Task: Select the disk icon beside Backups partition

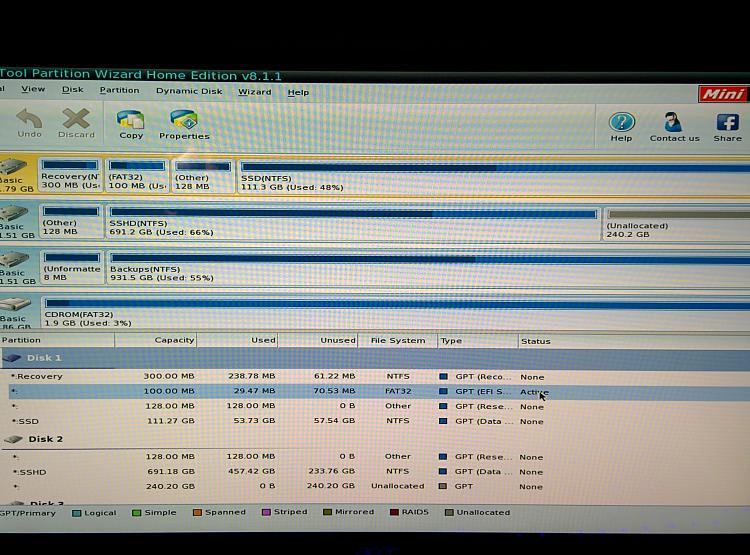Action: coord(14,259)
